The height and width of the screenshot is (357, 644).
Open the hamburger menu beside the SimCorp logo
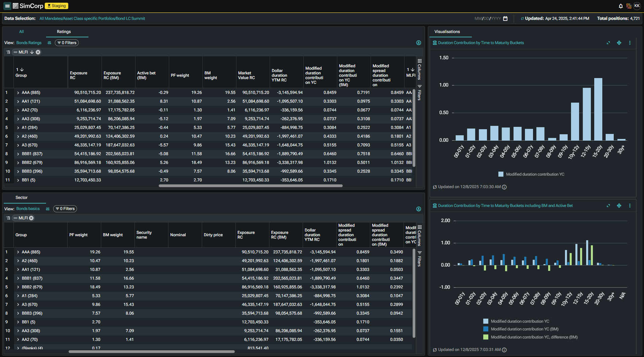coord(7,6)
